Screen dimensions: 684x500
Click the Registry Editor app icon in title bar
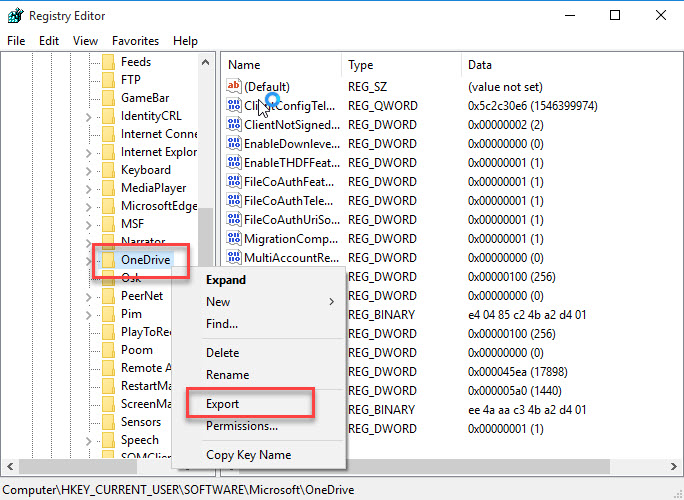pyautogui.click(x=15, y=16)
